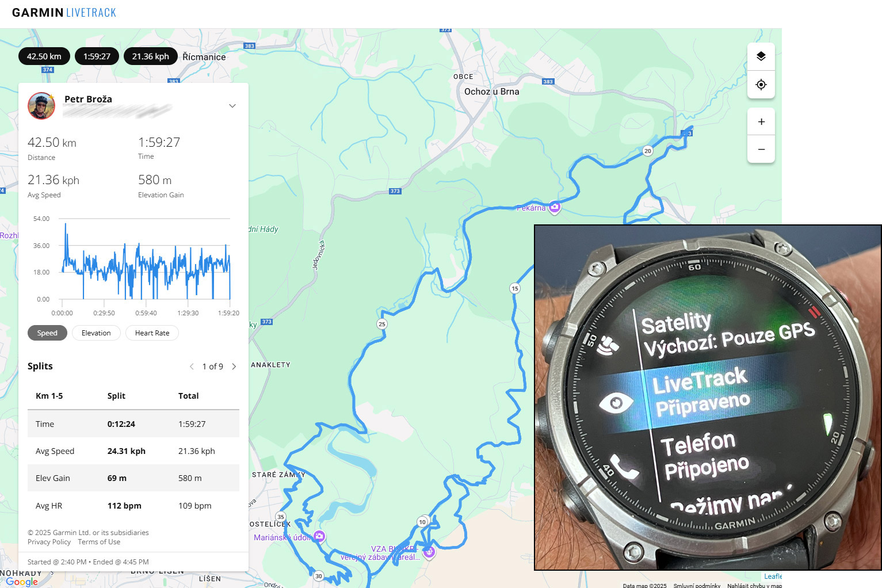This screenshot has width=882, height=588.
Task: Click Petr Broža's profile picture
Action: tap(41, 106)
